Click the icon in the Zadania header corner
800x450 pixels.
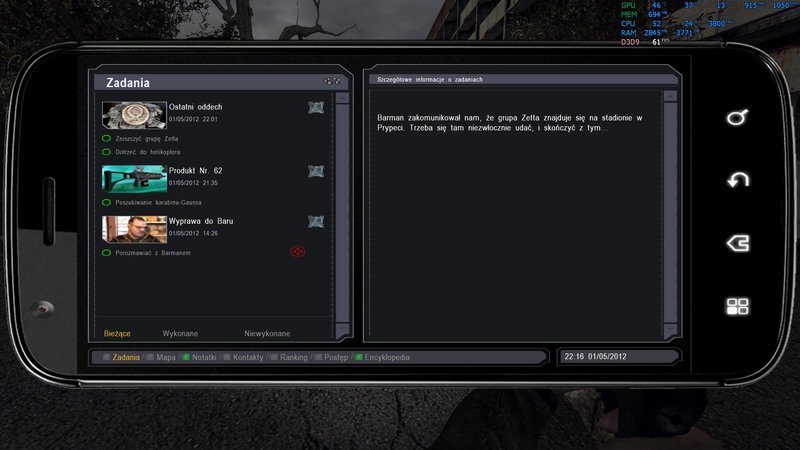coord(332,81)
